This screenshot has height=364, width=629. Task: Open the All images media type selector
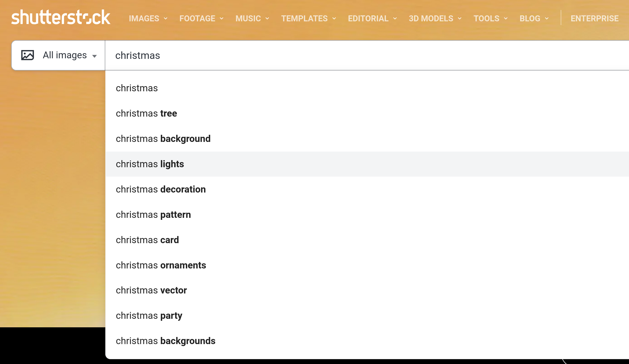(x=69, y=55)
